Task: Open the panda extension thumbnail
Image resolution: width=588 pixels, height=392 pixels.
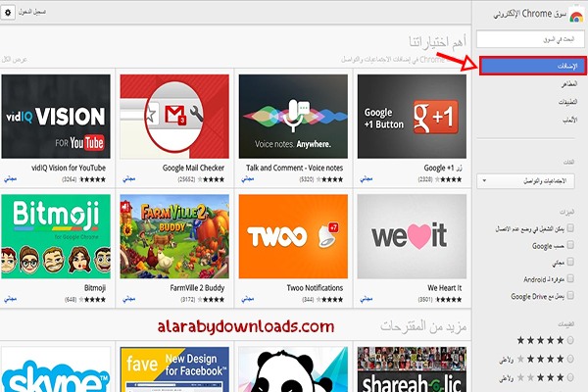Action: pyautogui.click(x=293, y=369)
